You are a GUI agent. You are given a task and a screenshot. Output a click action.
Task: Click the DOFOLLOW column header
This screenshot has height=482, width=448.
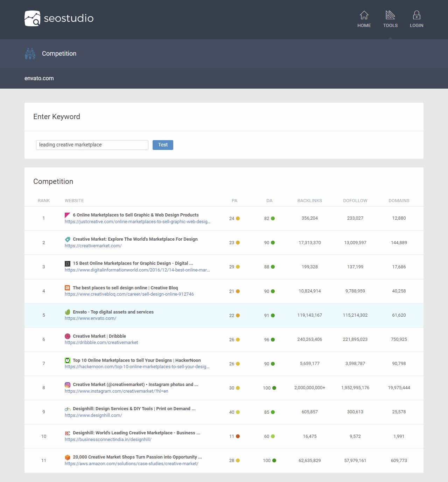click(355, 201)
